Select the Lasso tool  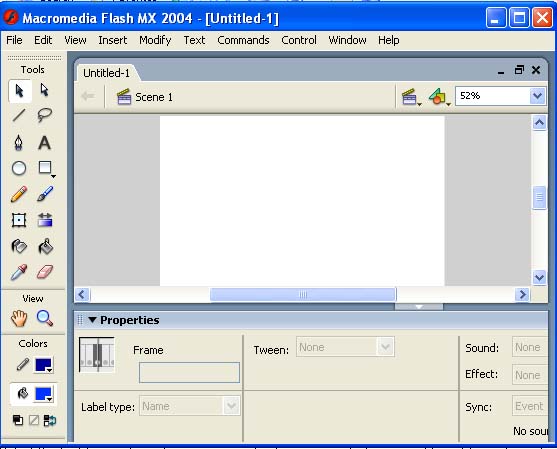45,115
